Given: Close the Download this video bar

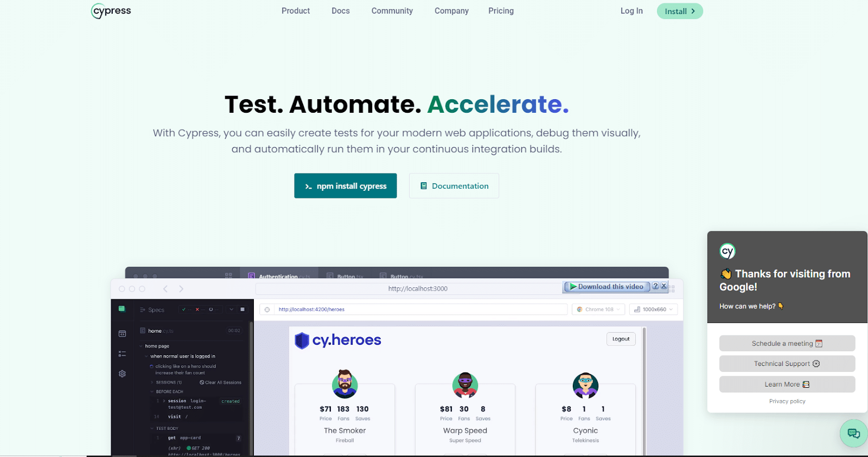Looking at the screenshot, I should [x=663, y=286].
